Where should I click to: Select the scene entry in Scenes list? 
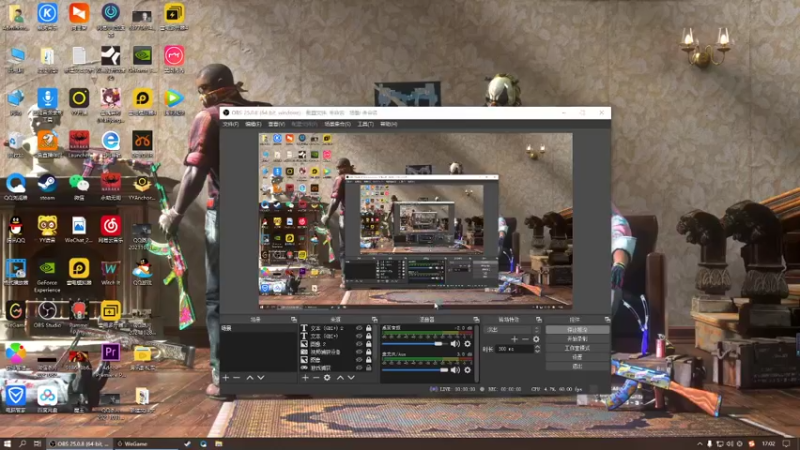tap(259, 329)
